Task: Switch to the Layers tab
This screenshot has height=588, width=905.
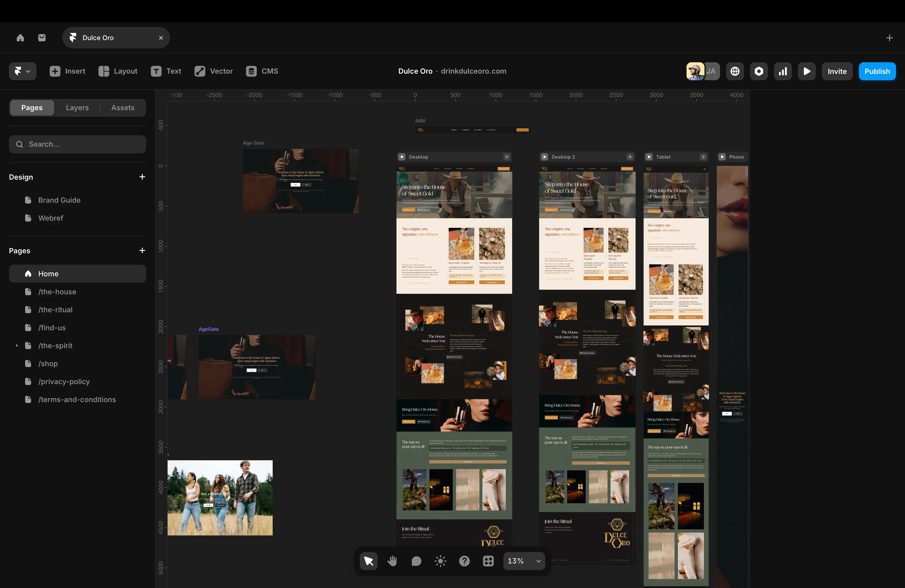Action: click(x=77, y=108)
